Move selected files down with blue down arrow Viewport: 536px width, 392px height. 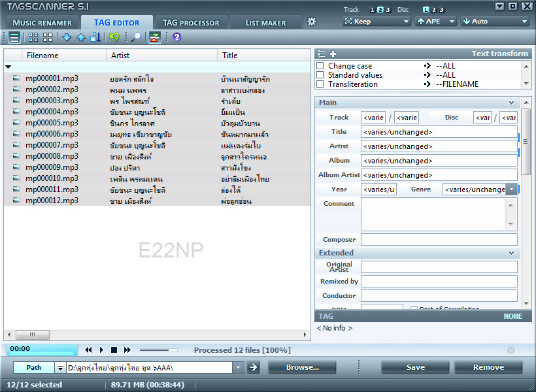point(67,37)
